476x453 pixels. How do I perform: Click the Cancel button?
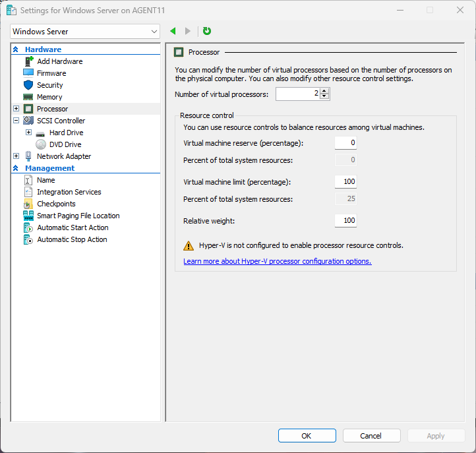[371, 435]
